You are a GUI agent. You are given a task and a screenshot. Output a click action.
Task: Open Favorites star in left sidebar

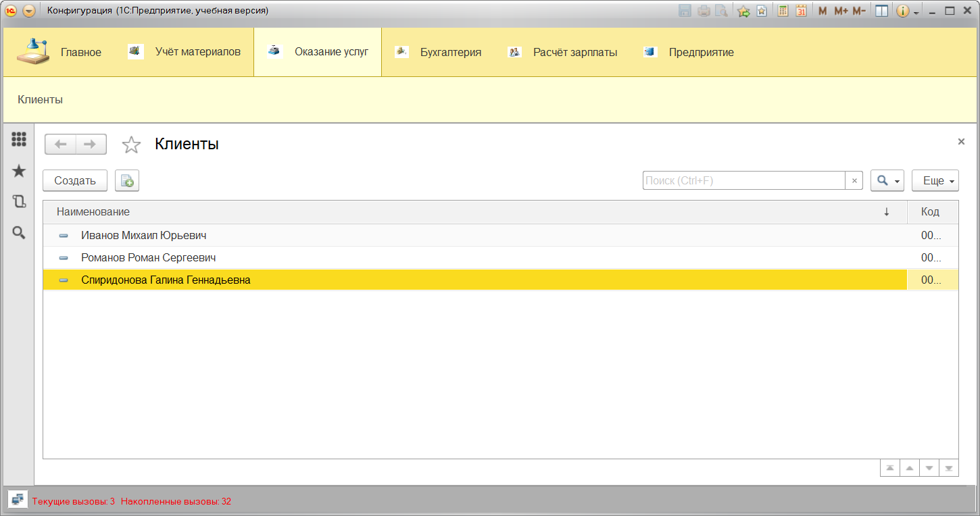coord(19,171)
